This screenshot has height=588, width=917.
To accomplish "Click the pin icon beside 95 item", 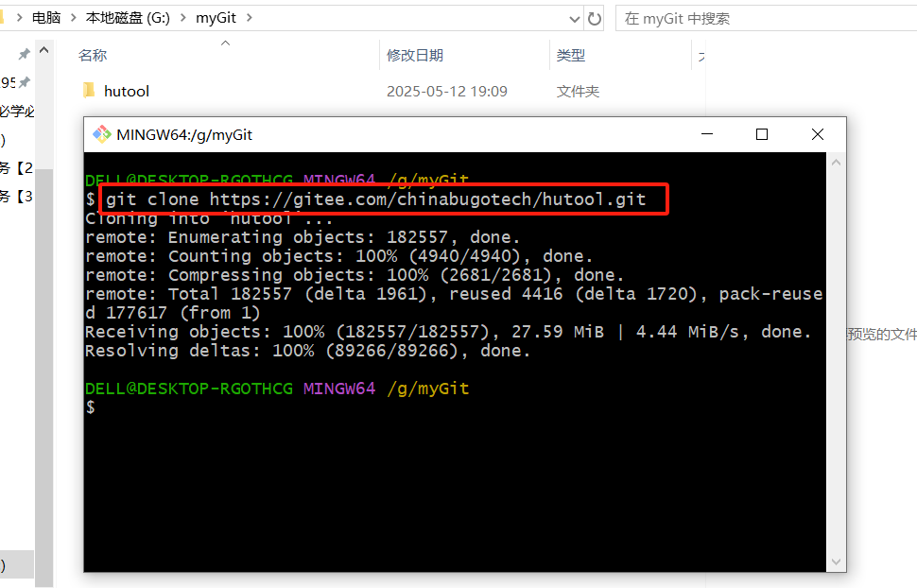I will pyautogui.click(x=25, y=82).
